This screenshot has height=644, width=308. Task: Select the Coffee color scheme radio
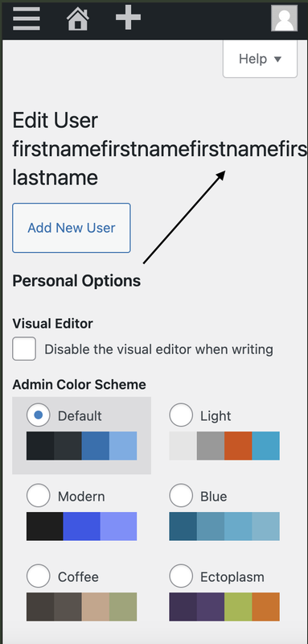point(38,576)
